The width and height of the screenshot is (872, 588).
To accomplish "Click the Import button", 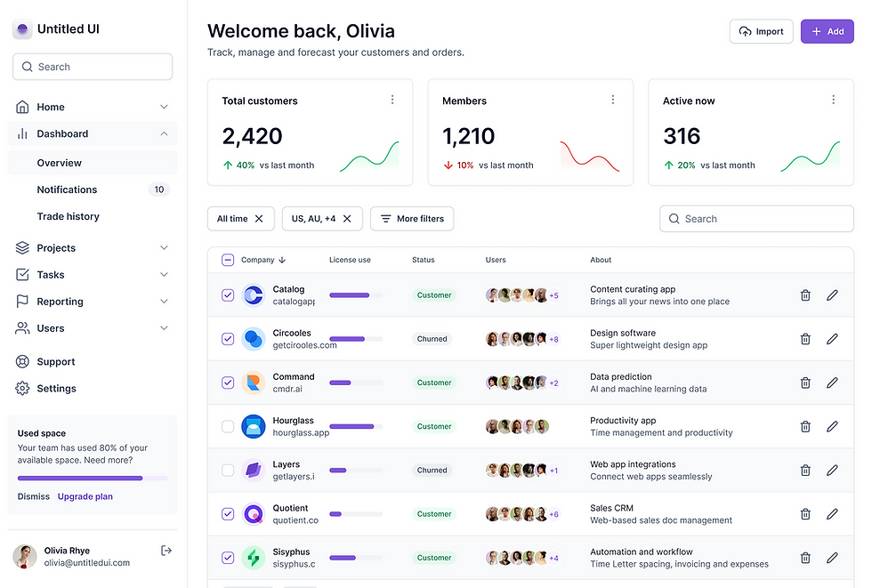I will 762,32.
